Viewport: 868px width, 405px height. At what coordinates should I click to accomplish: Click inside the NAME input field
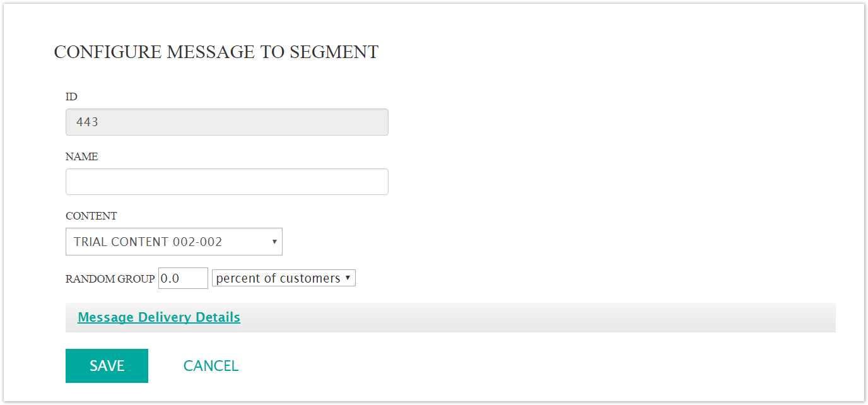point(226,181)
